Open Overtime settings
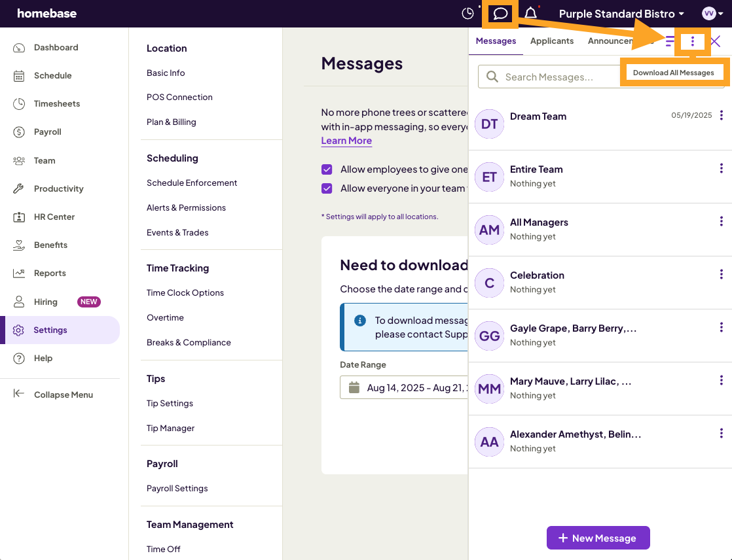732x560 pixels. [165, 317]
